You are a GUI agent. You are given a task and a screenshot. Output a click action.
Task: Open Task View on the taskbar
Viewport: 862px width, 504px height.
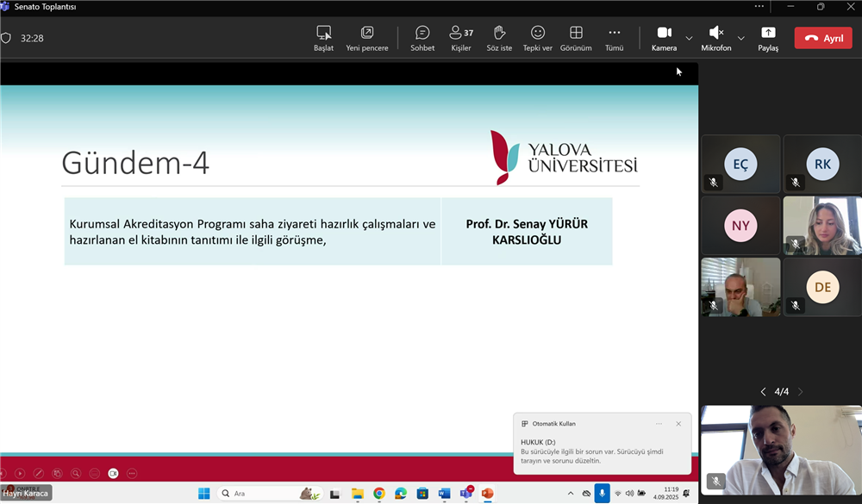tap(334, 494)
